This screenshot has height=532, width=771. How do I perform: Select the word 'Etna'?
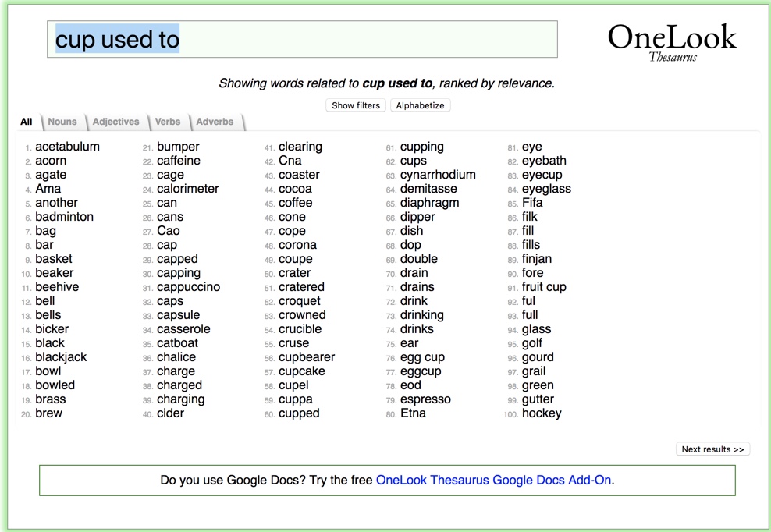point(413,413)
